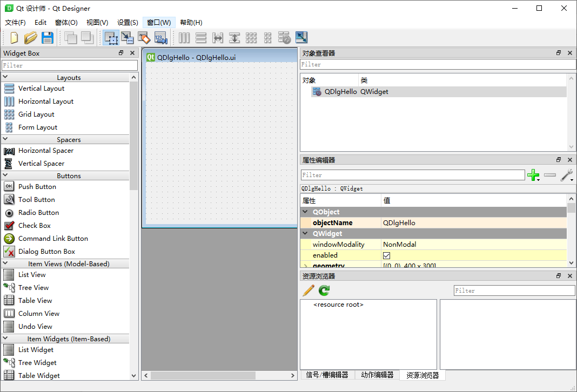The width and height of the screenshot is (577, 392).
Task: Click the New form toolbar icon
Action: coord(14,38)
